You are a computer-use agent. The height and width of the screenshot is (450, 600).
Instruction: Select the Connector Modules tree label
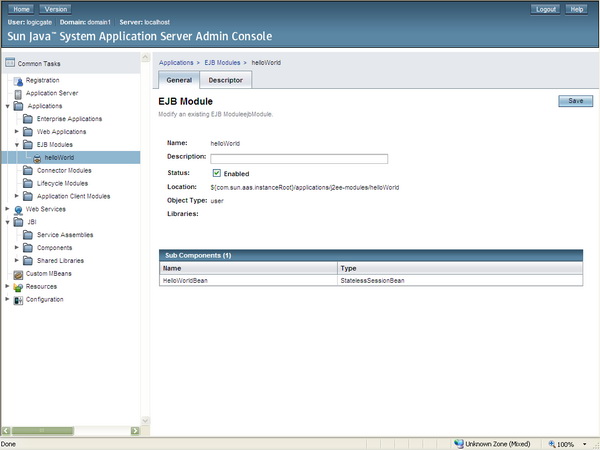[x=64, y=171]
